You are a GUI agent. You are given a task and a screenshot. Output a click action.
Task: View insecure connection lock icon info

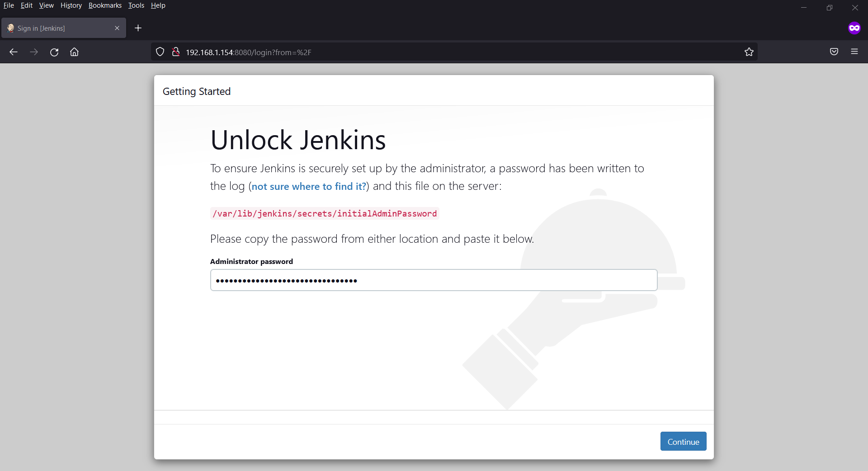pyautogui.click(x=176, y=52)
